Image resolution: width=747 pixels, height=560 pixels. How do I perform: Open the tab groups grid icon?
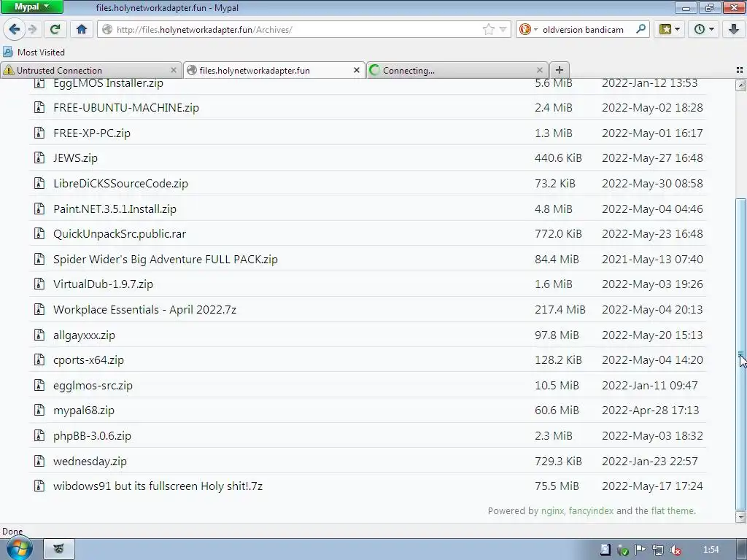pos(740,70)
